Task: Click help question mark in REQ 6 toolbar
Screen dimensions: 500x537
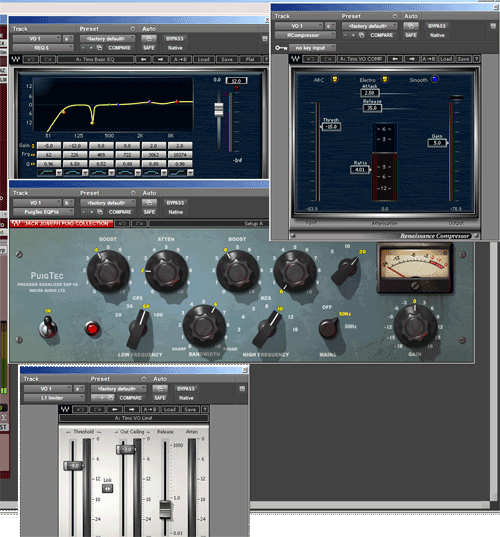Action: [x=266, y=59]
